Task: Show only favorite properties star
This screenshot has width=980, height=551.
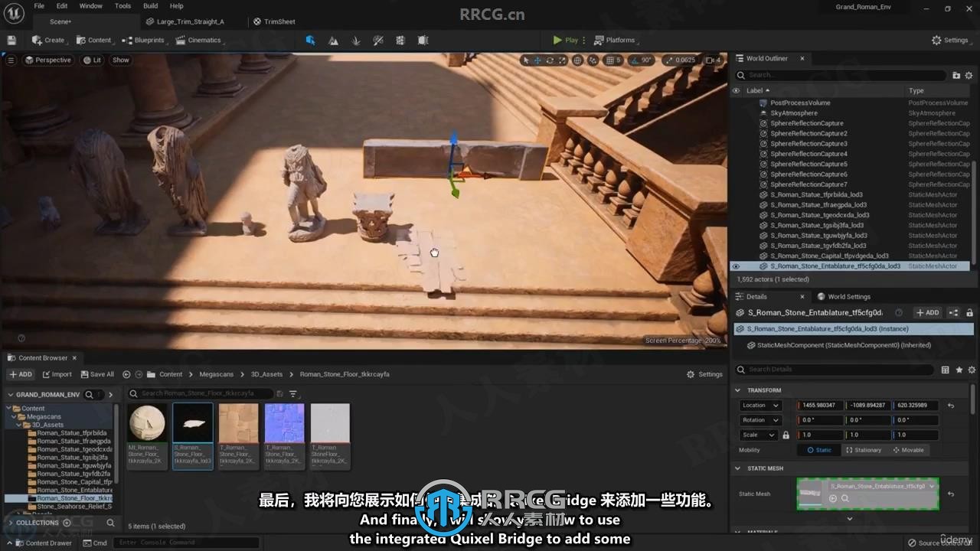Action: [957, 370]
